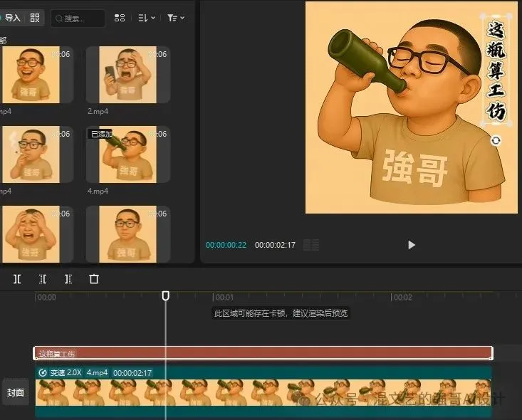
Task: Trim right of playhead tool
Action: coord(68,279)
